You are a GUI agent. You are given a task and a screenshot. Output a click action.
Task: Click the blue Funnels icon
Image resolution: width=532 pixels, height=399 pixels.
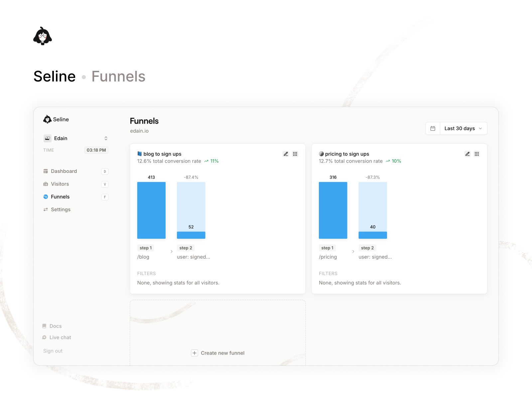click(x=46, y=197)
